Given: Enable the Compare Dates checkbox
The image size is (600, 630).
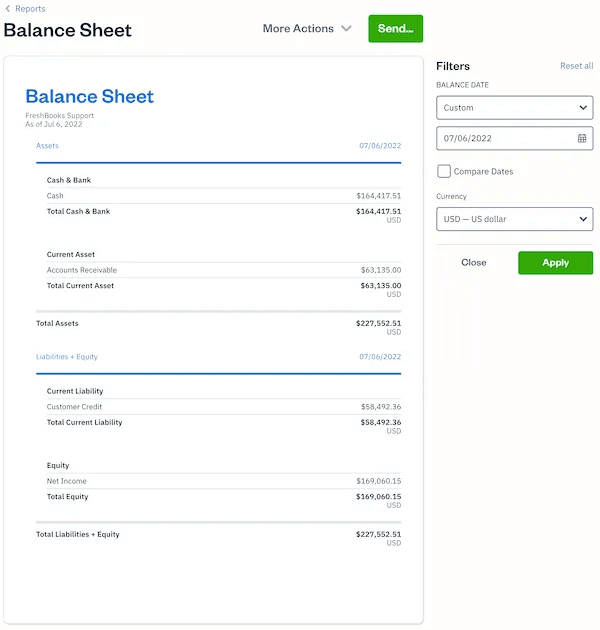Looking at the screenshot, I should 444,171.
